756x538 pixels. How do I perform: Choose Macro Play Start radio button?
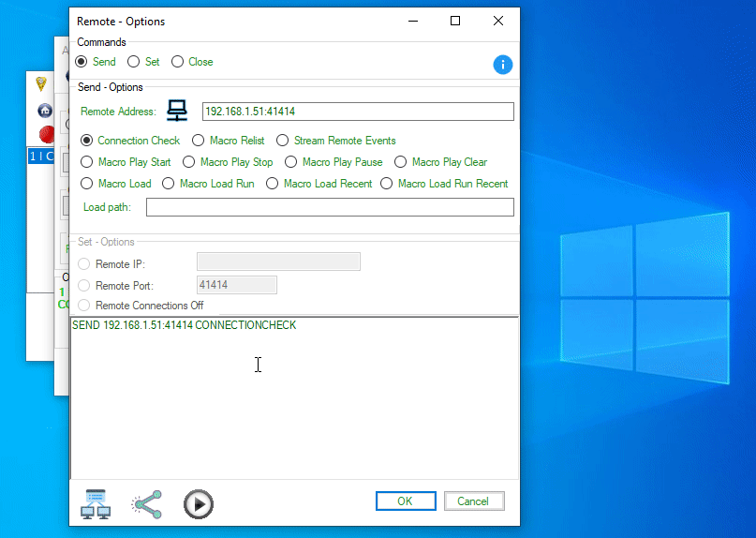(x=88, y=162)
